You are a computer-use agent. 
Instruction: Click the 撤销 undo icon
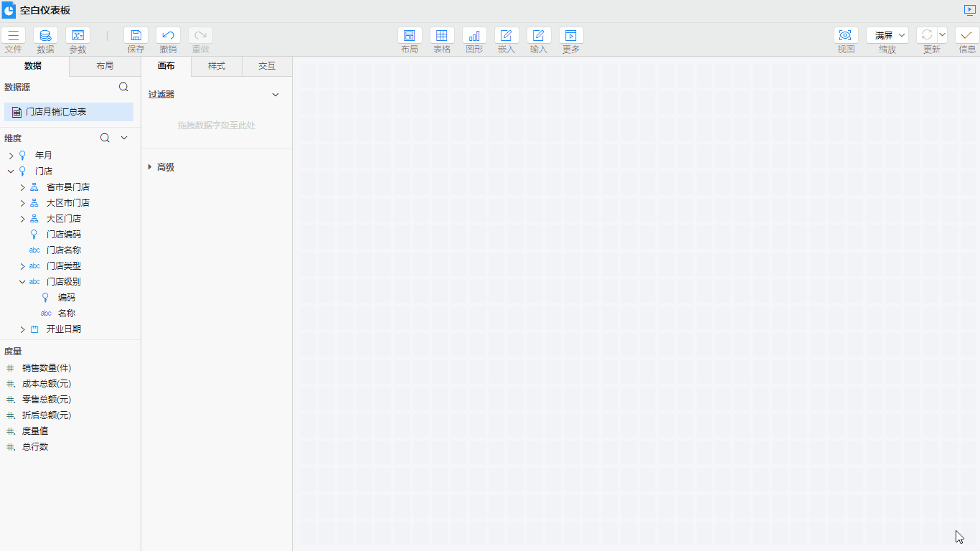point(168,35)
